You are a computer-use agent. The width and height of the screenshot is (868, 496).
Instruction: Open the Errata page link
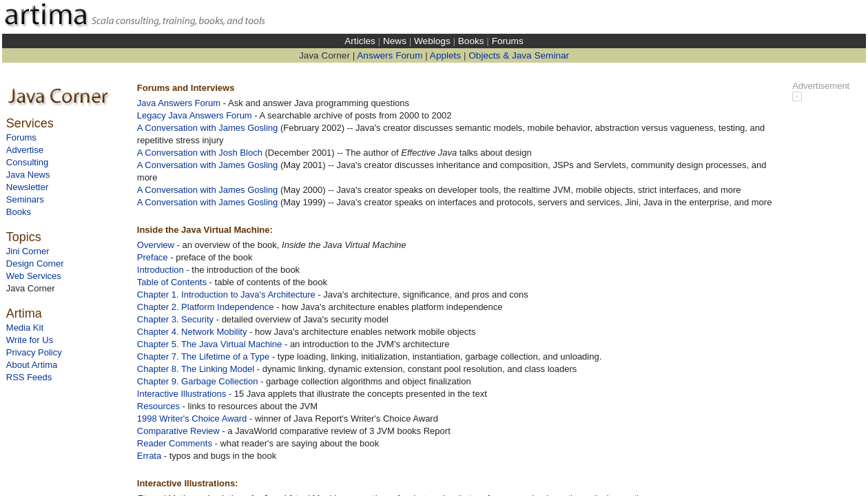pyautogui.click(x=149, y=455)
